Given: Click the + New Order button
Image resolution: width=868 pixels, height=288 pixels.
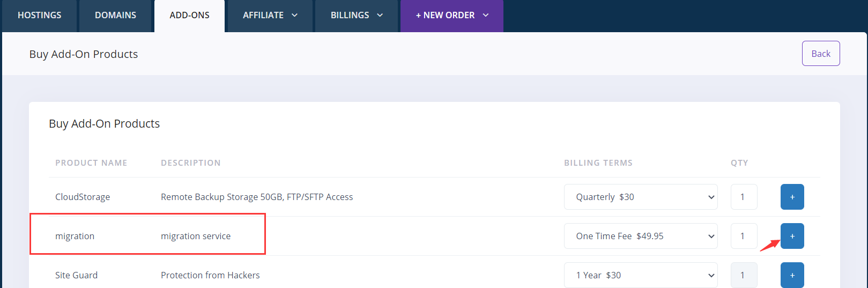Looking at the screenshot, I should [445, 15].
